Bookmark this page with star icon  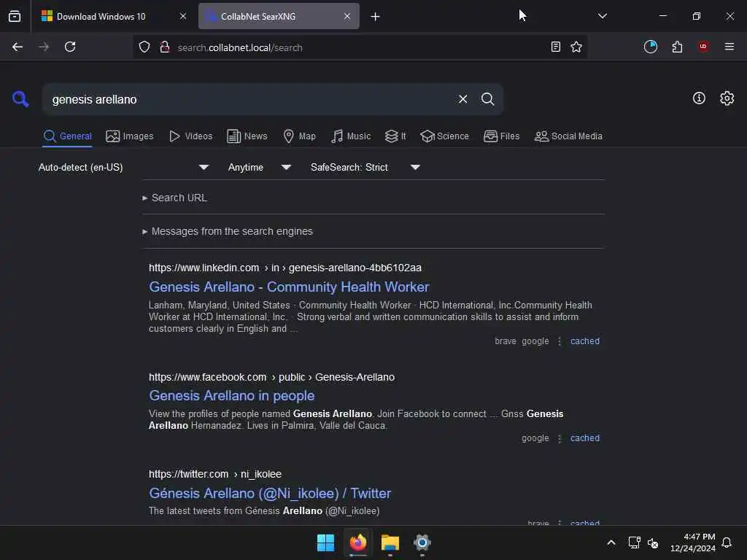[x=576, y=47]
